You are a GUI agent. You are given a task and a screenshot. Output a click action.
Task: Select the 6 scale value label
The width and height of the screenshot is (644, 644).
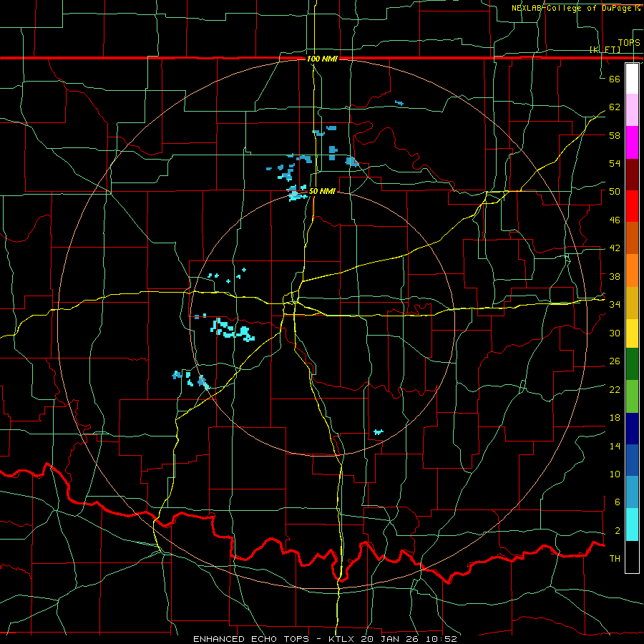[x=617, y=502]
